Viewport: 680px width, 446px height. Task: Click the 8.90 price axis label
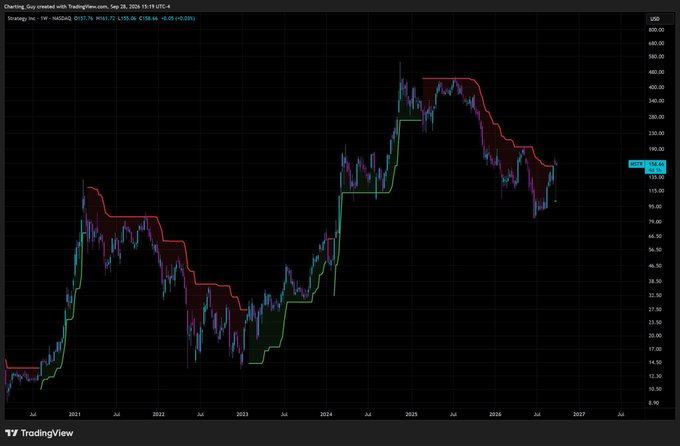click(x=654, y=403)
